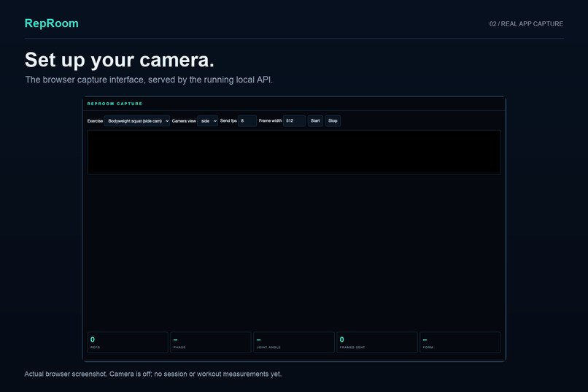Select the PHASE stat card
This screenshot has height=392, width=588.
tap(211, 342)
